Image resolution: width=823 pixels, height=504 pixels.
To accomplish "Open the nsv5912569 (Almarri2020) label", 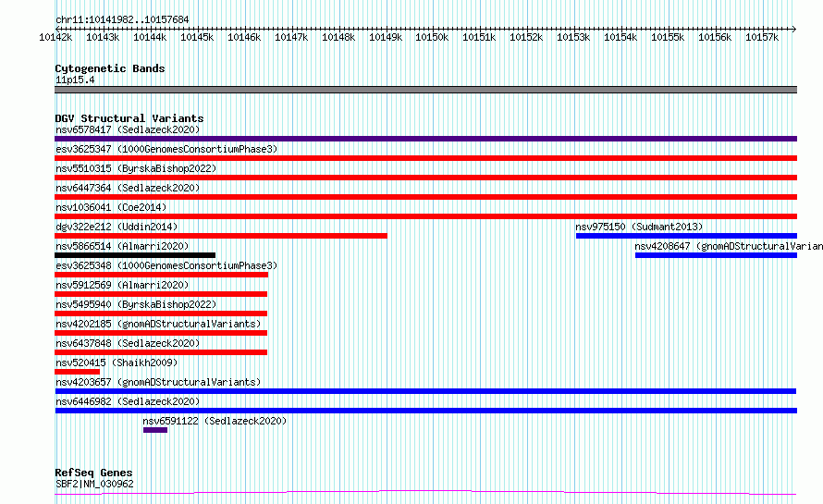I will click(x=122, y=285).
